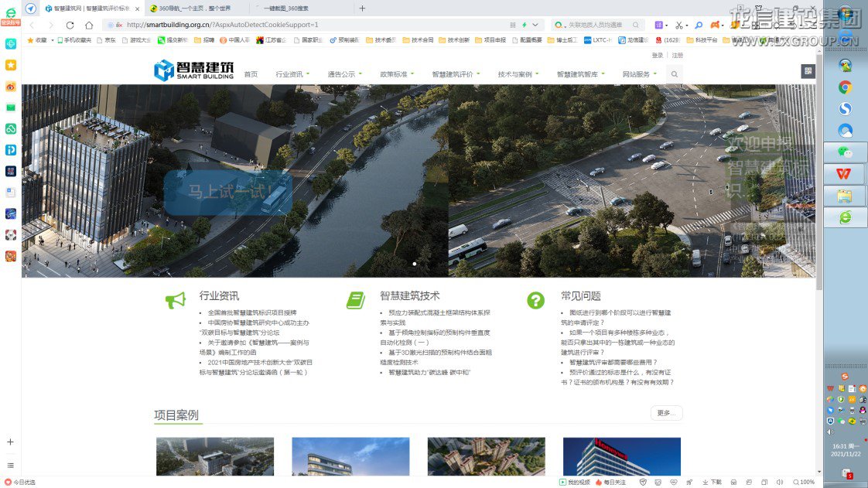Click the green mail icon in sidebar
Viewport: 868px width, 488px height.
pyautogui.click(x=11, y=107)
